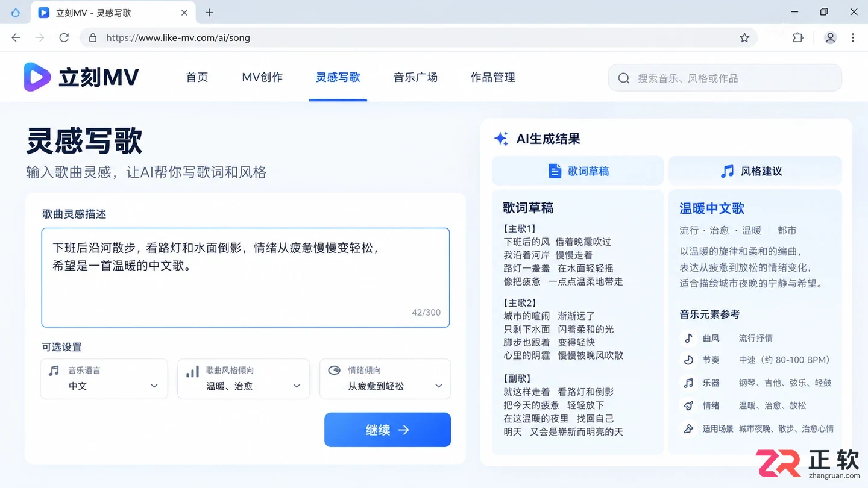This screenshot has width=868, height=488.
Task: Open the 情绪倾向 dropdown showing 从疲惫到轻松
Action: [385, 379]
